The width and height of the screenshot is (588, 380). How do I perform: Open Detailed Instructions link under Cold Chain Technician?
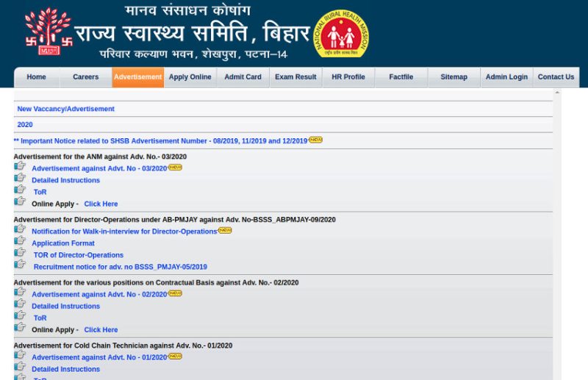[65, 370]
